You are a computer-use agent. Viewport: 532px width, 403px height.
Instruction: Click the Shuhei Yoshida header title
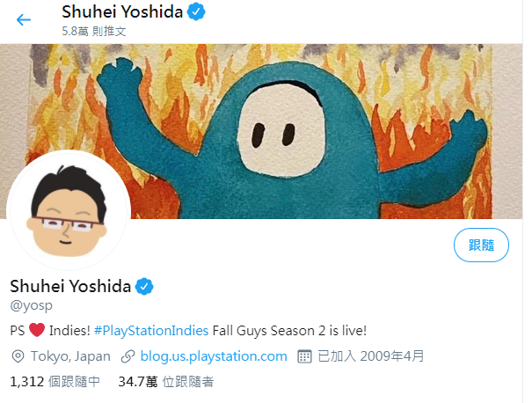[x=122, y=12]
